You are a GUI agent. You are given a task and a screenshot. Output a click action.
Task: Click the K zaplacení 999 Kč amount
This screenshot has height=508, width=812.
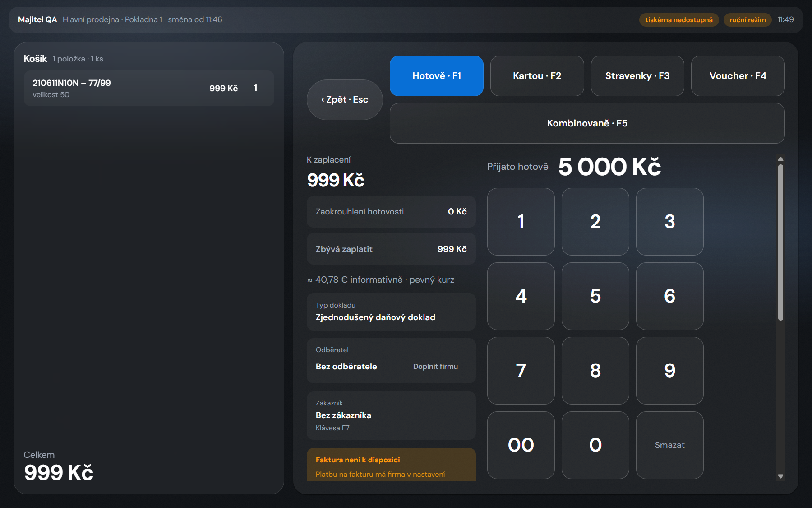pos(336,180)
